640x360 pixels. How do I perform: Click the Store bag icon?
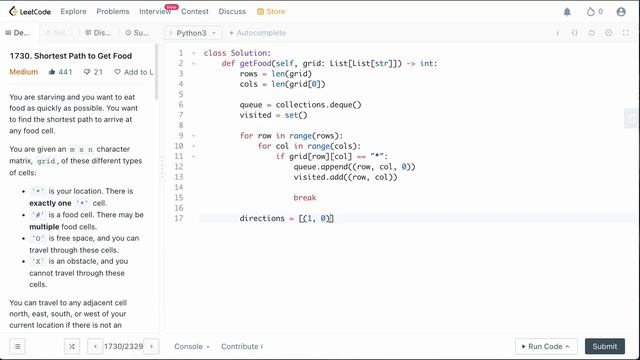(x=260, y=11)
